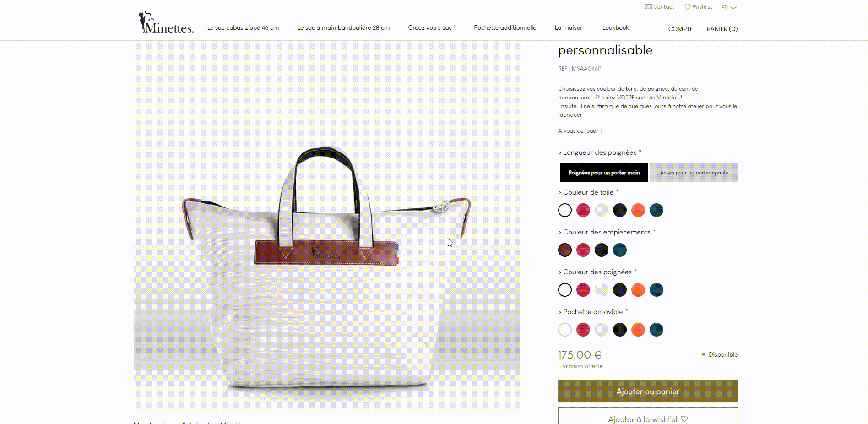Open the PANIER (0) cart link
Screen dimensions: 868x424
pyautogui.click(x=722, y=29)
